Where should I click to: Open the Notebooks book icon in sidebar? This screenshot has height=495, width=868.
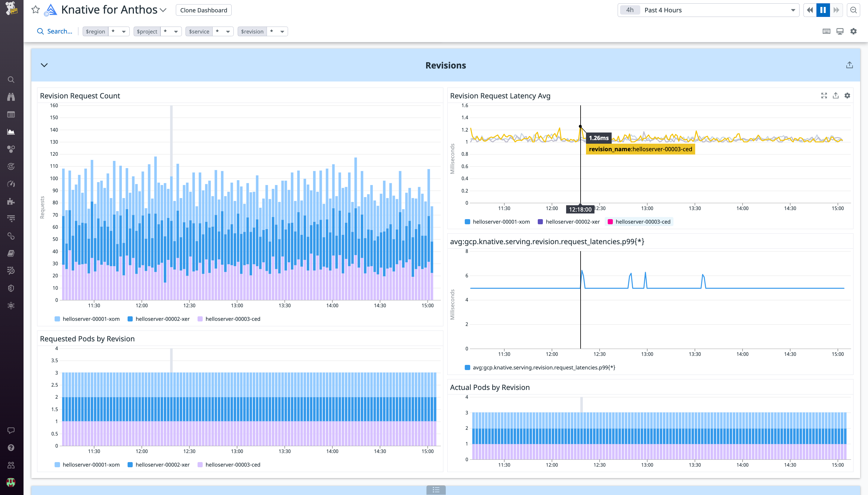(x=11, y=253)
